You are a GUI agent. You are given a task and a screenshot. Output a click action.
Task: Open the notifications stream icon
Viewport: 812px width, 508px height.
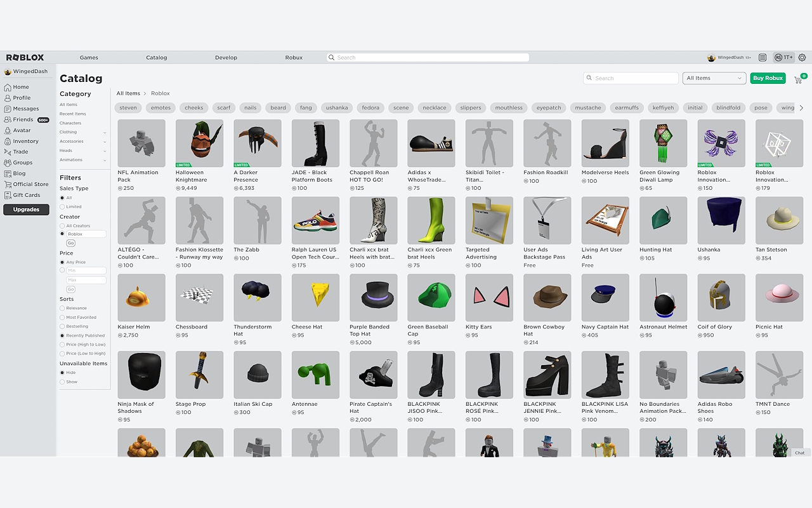tap(763, 57)
